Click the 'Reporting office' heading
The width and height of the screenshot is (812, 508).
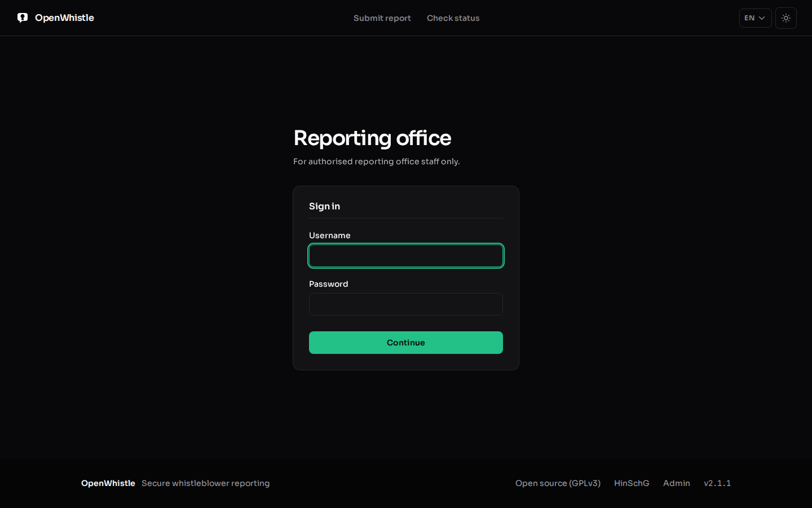[372, 138]
